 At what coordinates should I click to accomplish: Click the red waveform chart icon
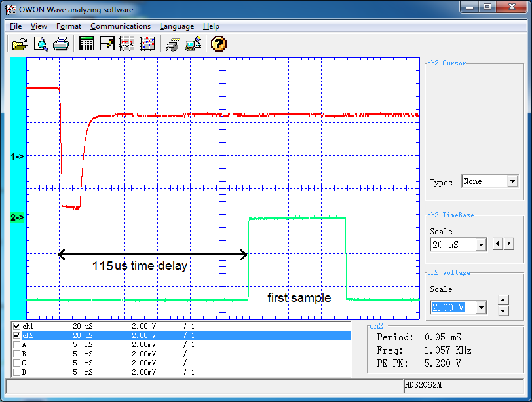pyautogui.click(x=127, y=44)
